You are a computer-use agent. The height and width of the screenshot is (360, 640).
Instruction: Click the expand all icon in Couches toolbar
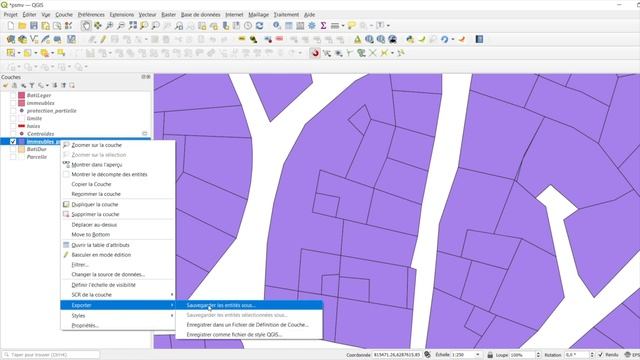point(55,85)
